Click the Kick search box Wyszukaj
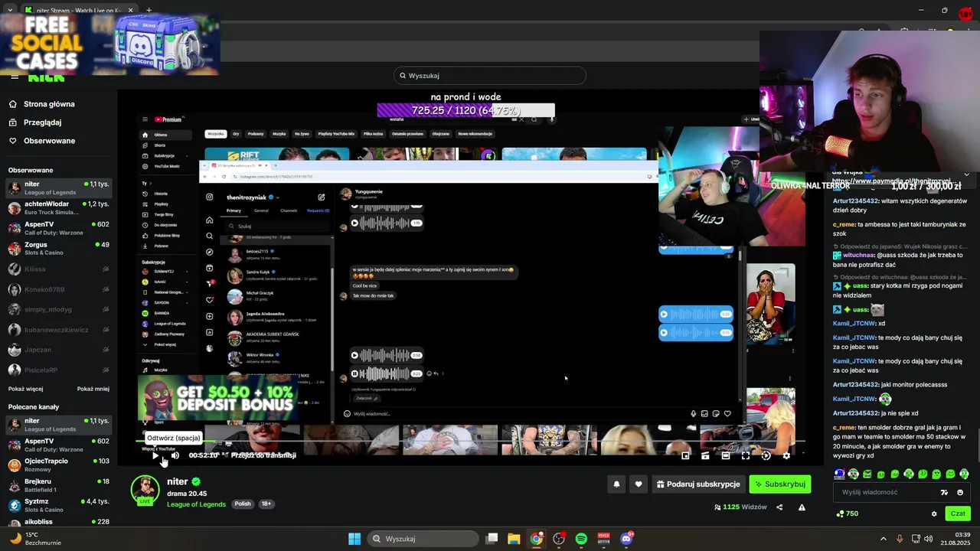 click(490, 76)
